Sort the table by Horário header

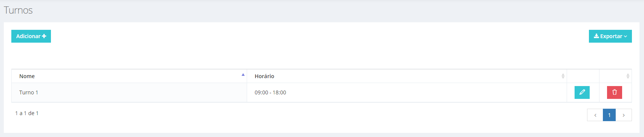(x=407, y=76)
